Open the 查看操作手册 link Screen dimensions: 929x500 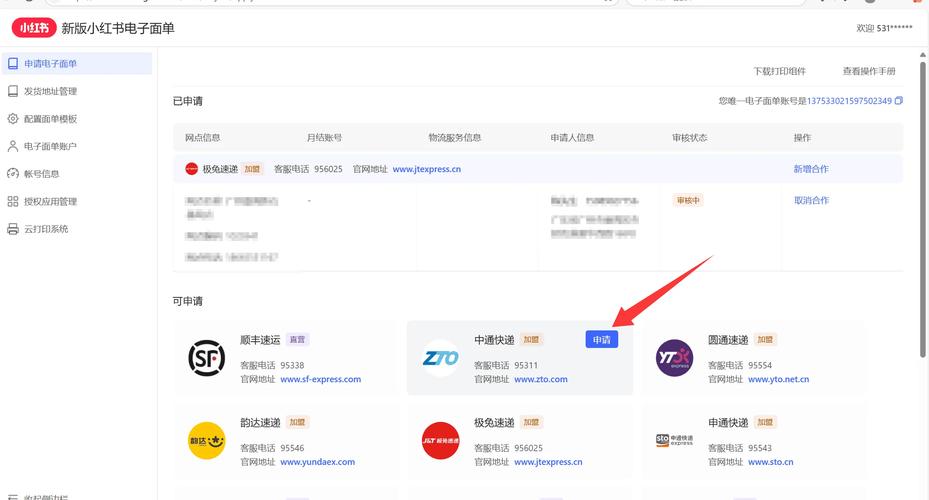(x=869, y=72)
